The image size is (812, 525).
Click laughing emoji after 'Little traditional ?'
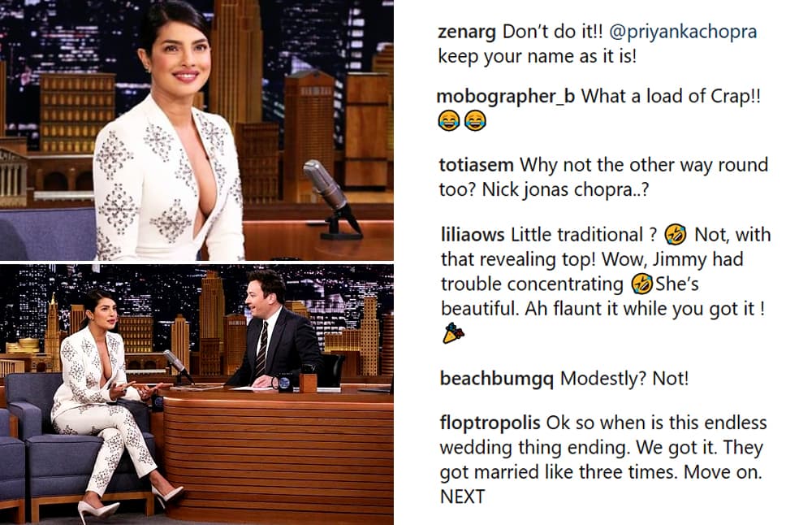676,235
